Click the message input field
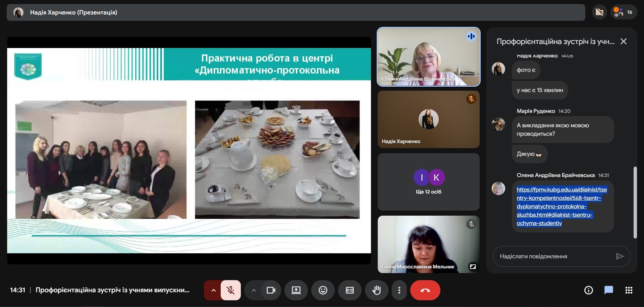Viewport: 644px width, 307px height. pos(553,256)
